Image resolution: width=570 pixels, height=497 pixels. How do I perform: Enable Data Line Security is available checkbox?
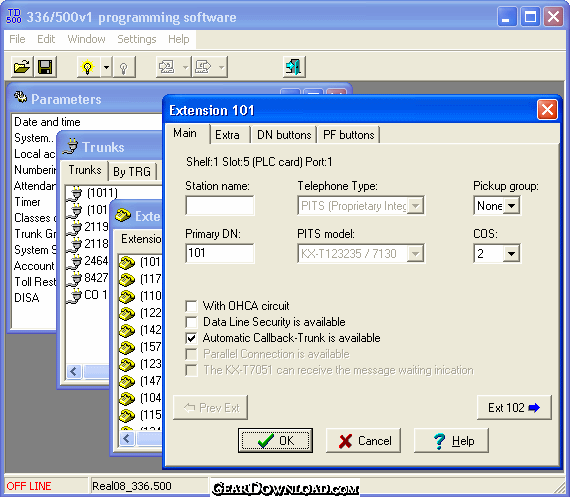coord(191,322)
